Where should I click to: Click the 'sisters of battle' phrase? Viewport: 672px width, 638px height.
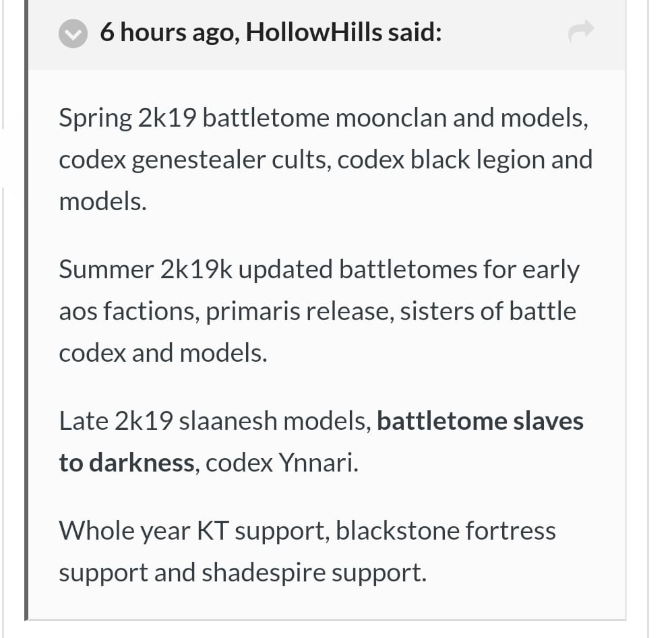(488, 311)
